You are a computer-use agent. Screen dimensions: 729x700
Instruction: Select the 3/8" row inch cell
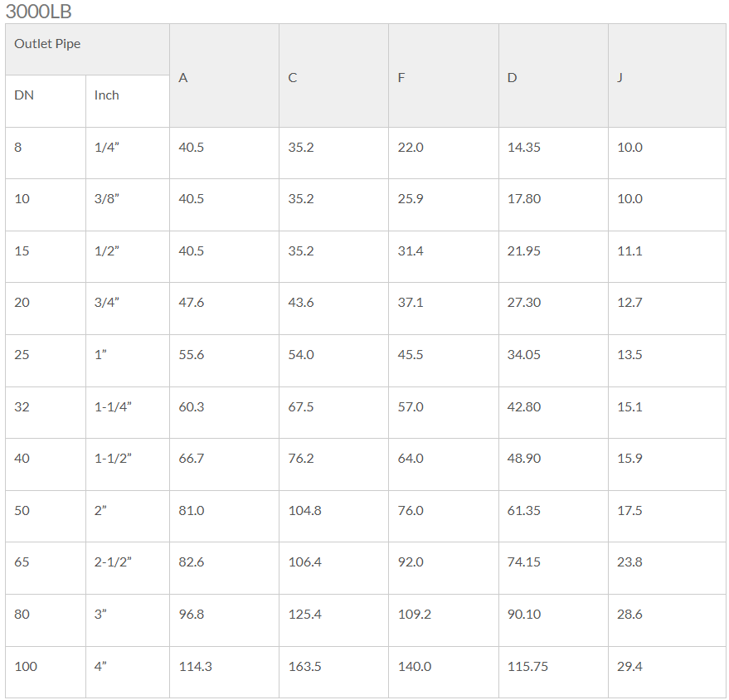(128, 205)
